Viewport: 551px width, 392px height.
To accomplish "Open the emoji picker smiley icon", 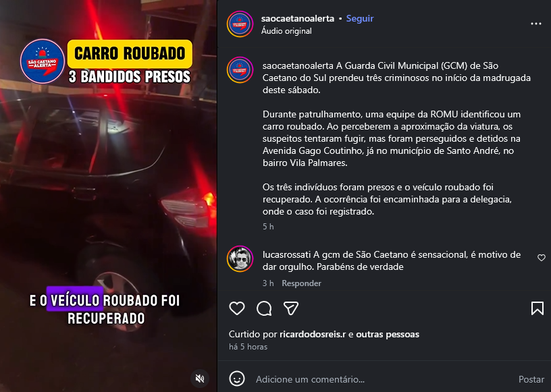I will 237,379.
